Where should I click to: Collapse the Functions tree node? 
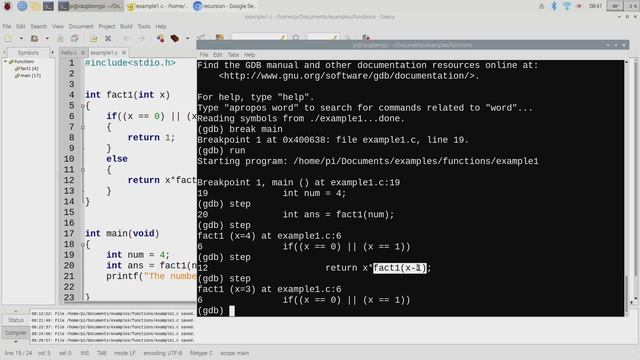pos(5,61)
